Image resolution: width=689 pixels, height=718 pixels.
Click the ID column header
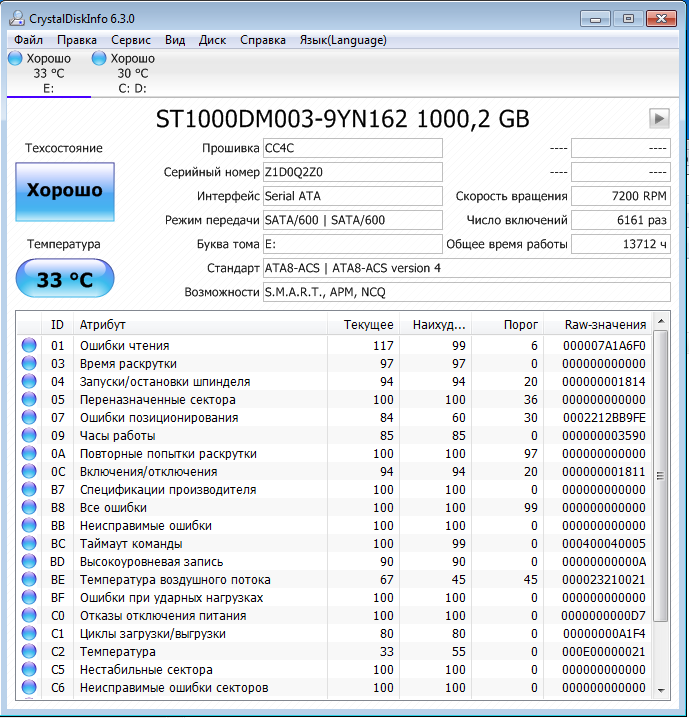(57, 324)
